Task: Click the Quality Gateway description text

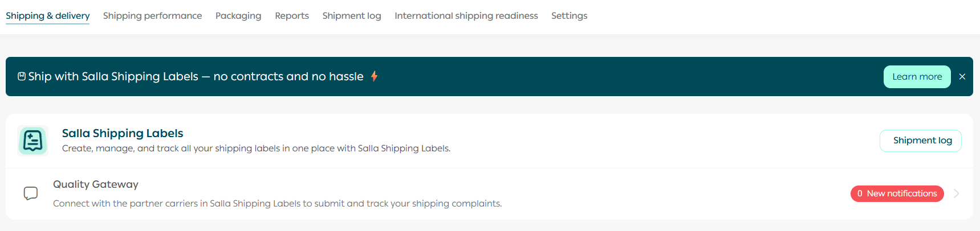Action: point(277,204)
